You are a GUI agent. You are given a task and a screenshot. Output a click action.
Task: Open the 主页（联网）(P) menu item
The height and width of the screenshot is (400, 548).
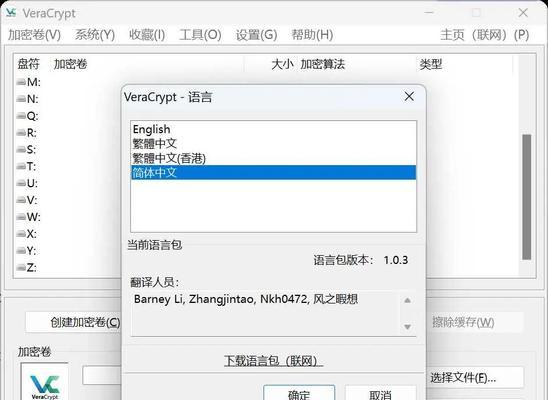tap(484, 35)
